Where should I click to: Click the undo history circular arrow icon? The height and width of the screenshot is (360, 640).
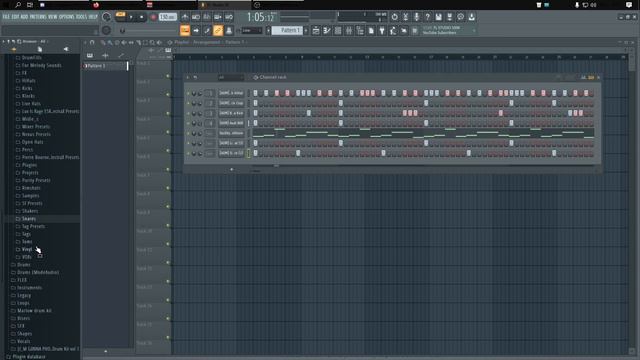pyautogui.click(x=394, y=17)
